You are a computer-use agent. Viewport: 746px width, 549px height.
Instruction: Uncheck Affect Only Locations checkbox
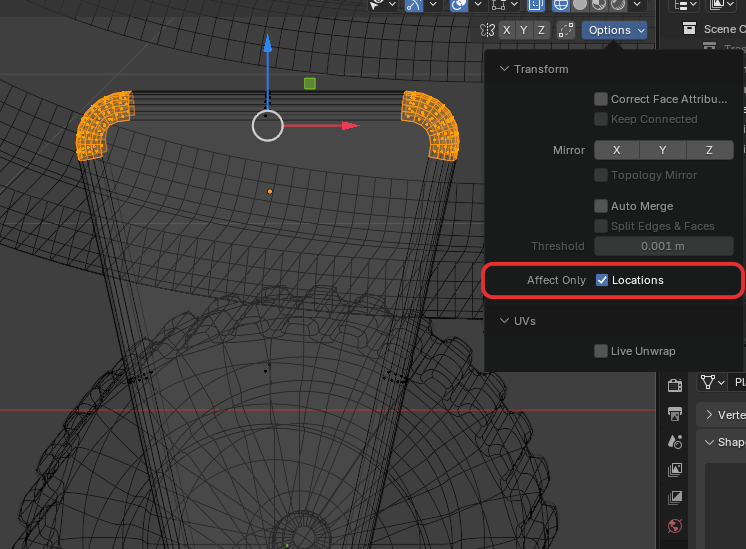[602, 280]
